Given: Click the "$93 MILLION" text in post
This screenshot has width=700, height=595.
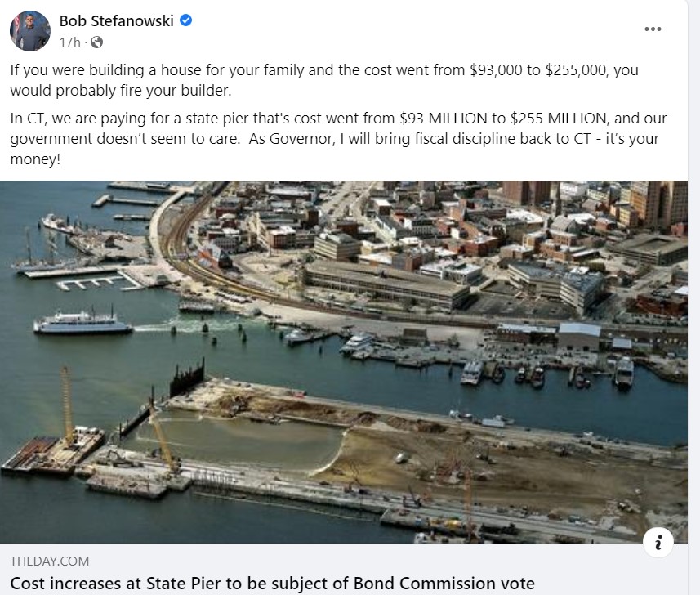Looking at the screenshot, I should pyautogui.click(x=414, y=118).
